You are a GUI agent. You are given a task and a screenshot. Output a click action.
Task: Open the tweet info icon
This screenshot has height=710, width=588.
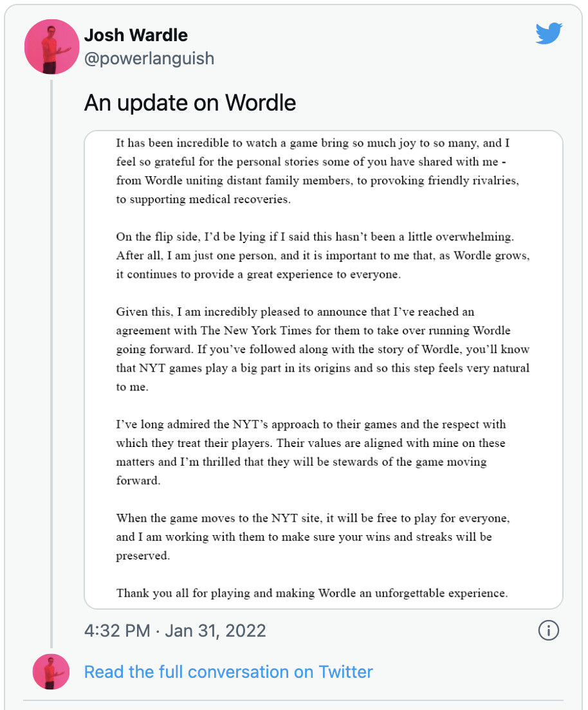pyautogui.click(x=548, y=631)
